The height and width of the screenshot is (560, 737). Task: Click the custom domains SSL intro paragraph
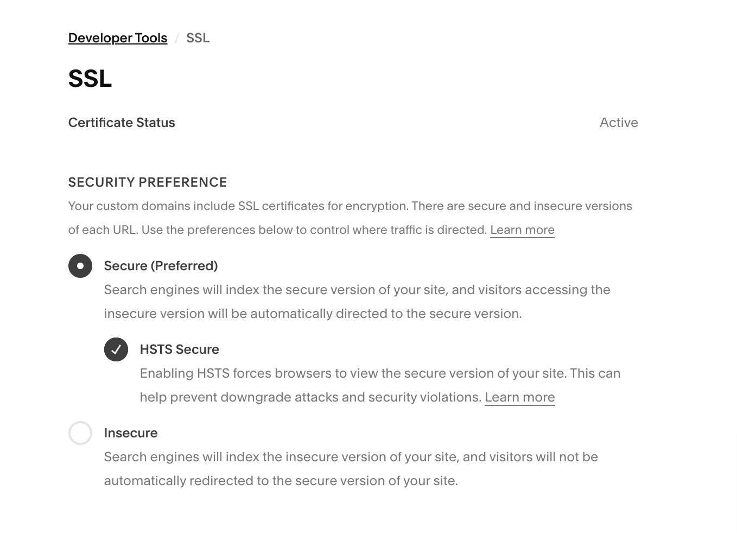click(x=350, y=218)
